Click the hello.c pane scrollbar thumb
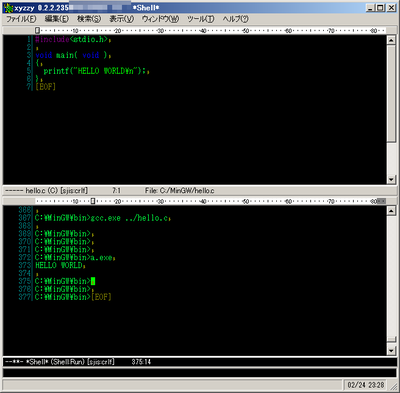The image size is (400, 393). click(391, 94)
